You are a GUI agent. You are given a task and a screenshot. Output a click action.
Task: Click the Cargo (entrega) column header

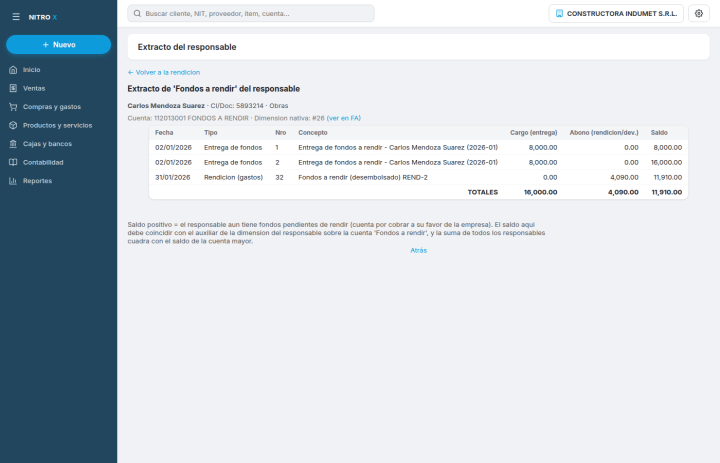pyautogui.click(x=533, y=132)
